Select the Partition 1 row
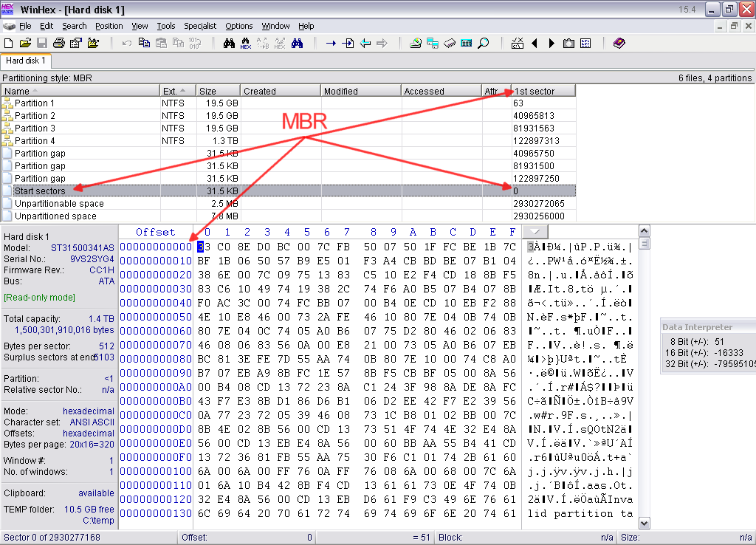The height and width of the screenshot is (545, 756). [289, 103]
